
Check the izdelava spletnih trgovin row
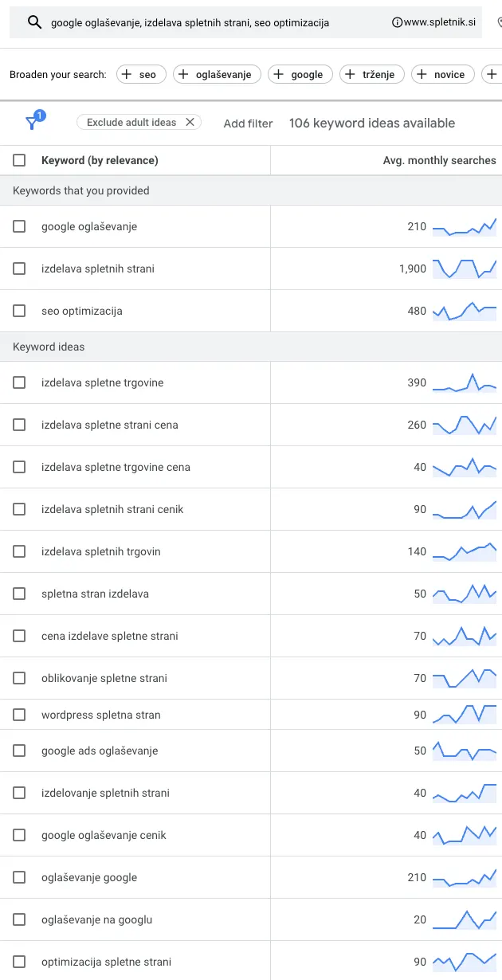coord(19,551)
